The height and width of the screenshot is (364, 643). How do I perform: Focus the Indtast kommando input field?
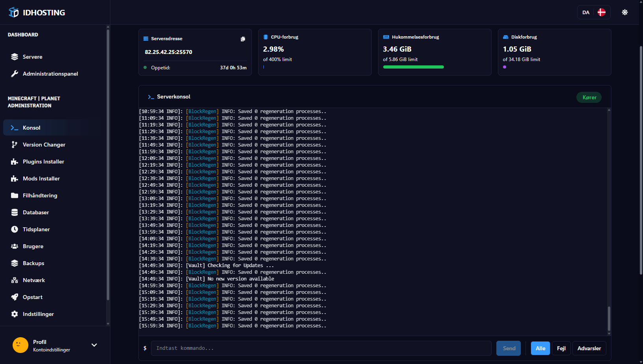[321, 348]
